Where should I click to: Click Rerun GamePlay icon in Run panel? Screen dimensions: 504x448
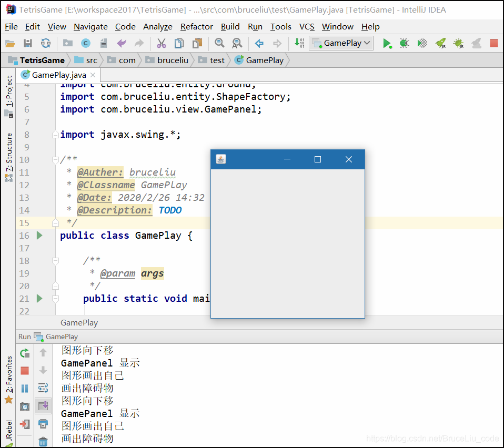pos(25,353)
